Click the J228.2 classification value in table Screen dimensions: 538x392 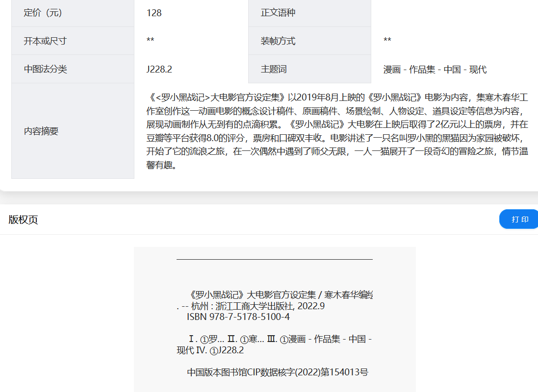pyautogui.click(x=159, y=69)
